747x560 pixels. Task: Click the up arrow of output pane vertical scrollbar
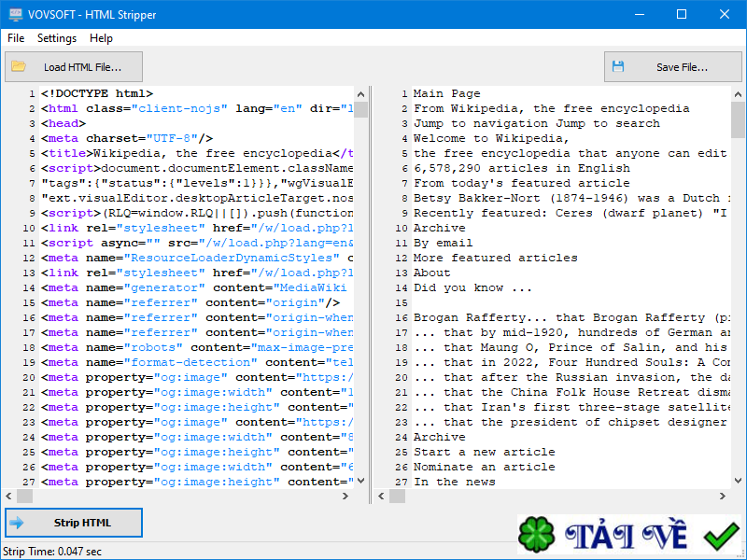738,94
